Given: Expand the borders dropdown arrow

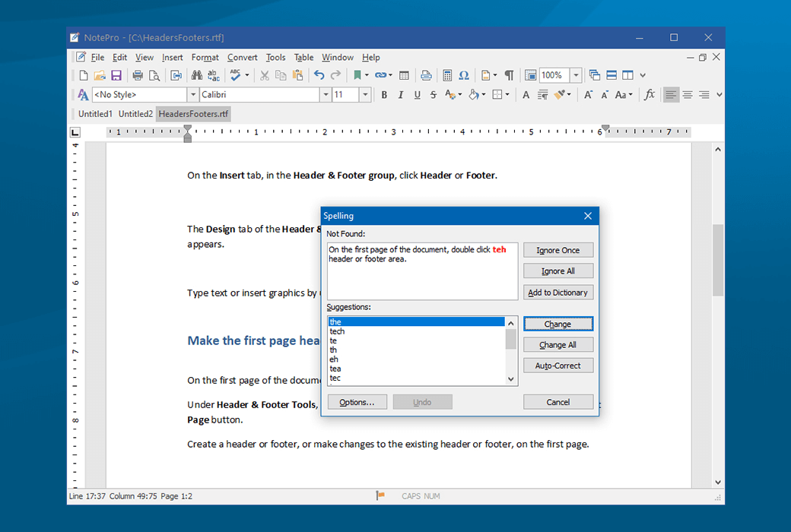Looking at the screenshot, I should click(507, 95).
